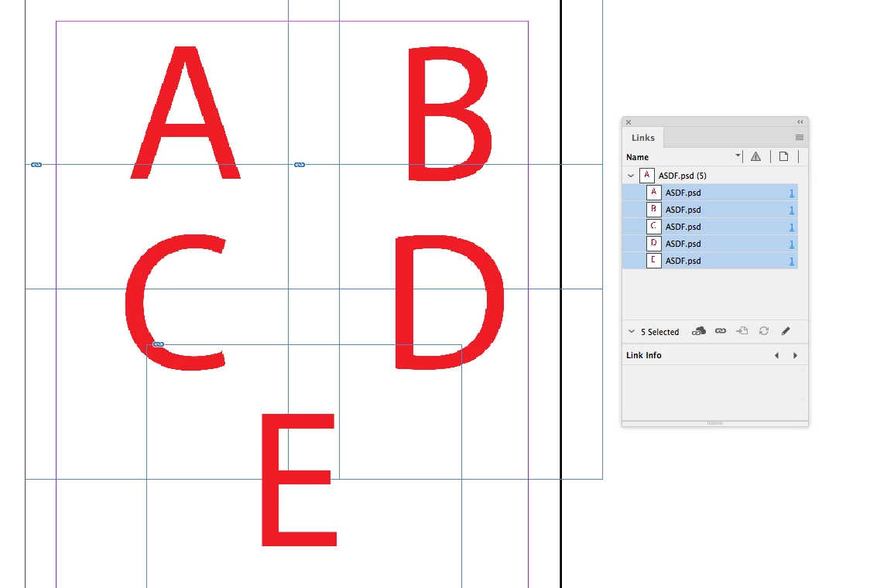Viewport: 894px width, 588px height.
Task: Toggle the 5 Selected disclosure arrow
Action: 631,332
